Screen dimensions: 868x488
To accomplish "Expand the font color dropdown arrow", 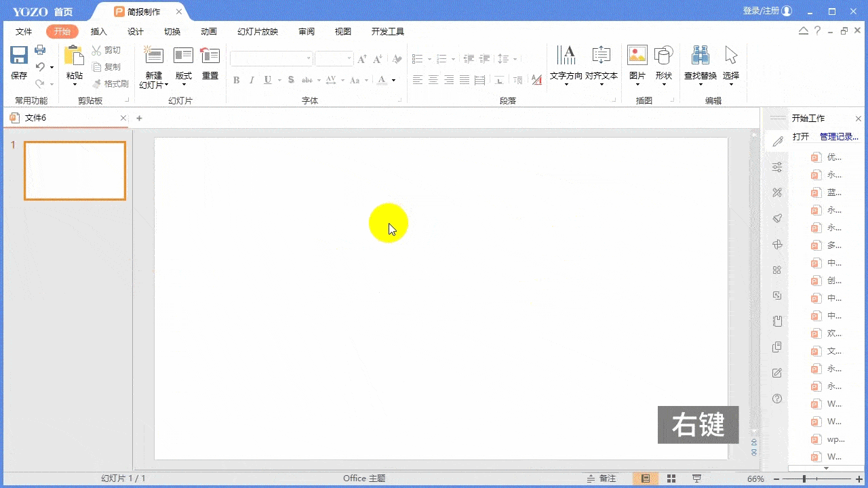I will (x=393, y=81).
